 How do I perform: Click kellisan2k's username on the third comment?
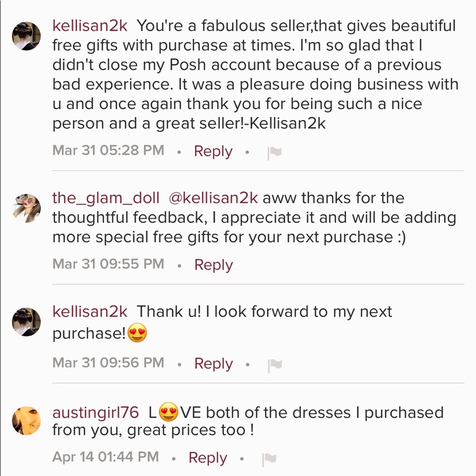click(89, 311)
